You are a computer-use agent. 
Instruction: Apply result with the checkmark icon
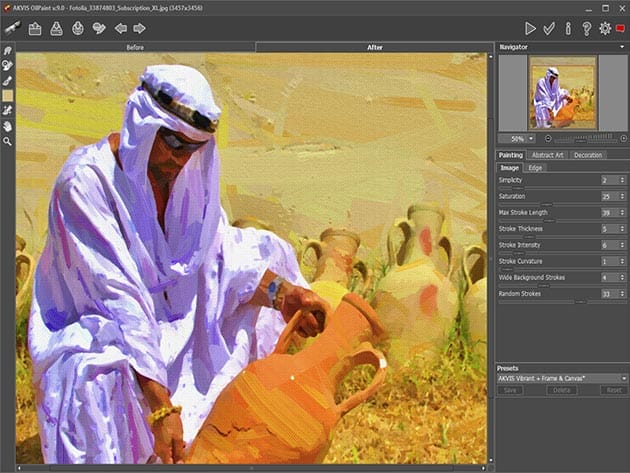[x=549, y=28]
